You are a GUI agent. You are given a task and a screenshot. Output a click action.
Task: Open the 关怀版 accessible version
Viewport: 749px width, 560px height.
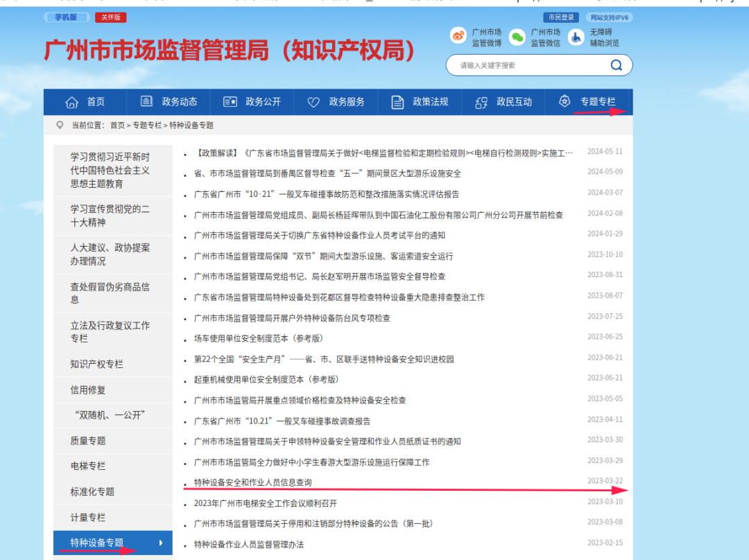click(110, 17)
